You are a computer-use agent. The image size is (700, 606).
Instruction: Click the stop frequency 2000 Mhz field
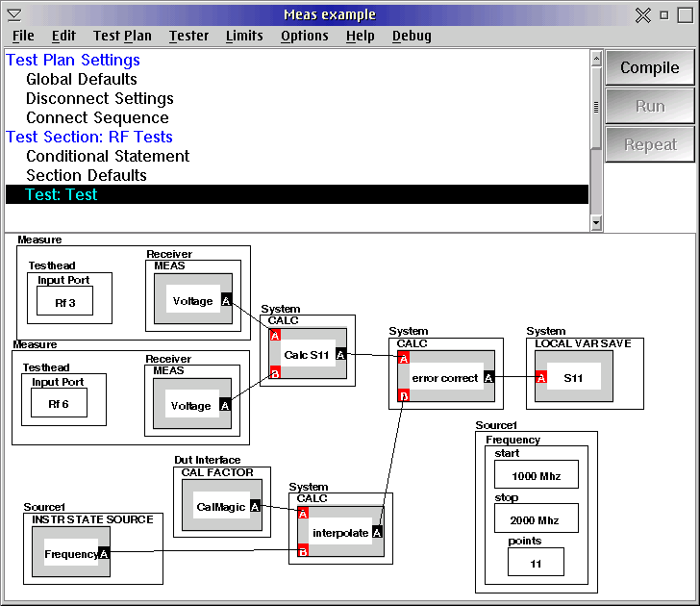pyautogui.click(x=537, y=518)
